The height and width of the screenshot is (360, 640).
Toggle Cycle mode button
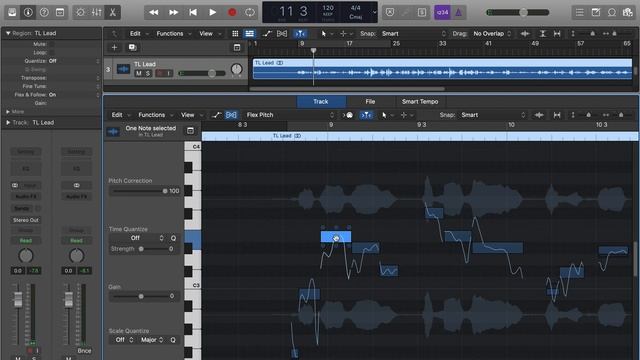[x=250, y=12]
